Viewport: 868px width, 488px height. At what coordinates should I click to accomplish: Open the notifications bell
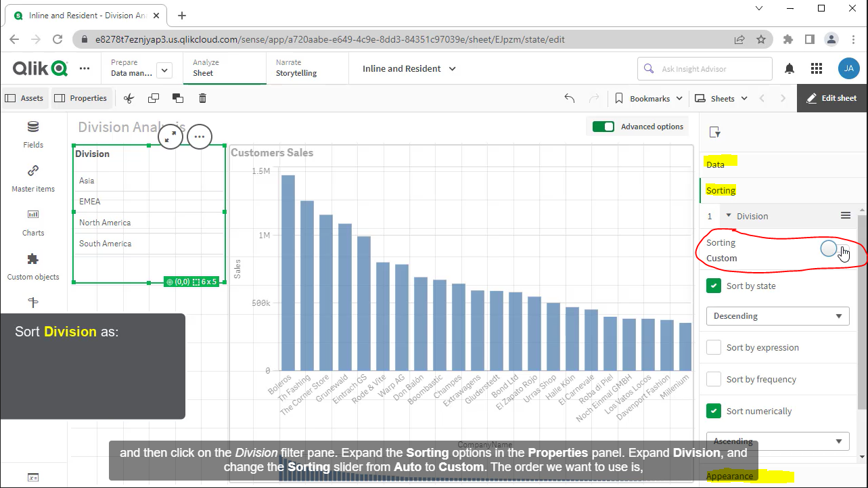coord(790,68)
